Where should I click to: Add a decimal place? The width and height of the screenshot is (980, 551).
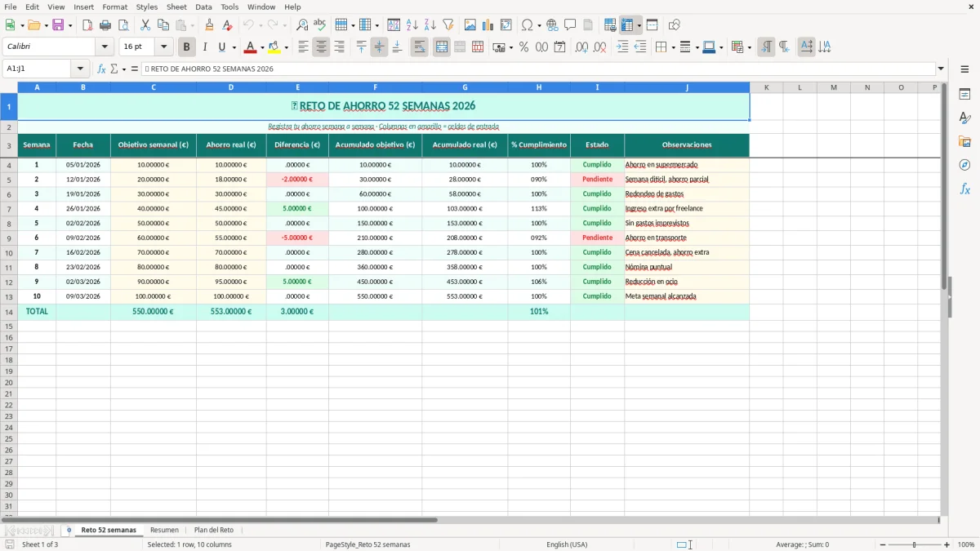coord(581,47)
